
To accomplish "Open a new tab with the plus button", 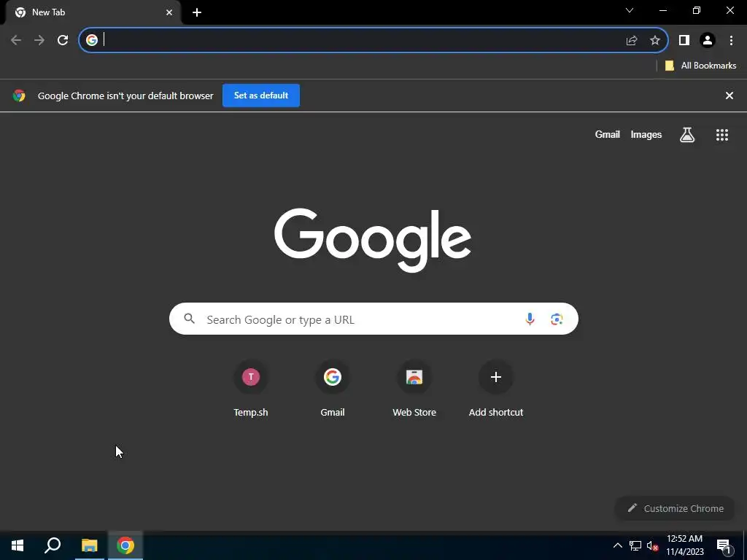I will (x=197, y=12).
